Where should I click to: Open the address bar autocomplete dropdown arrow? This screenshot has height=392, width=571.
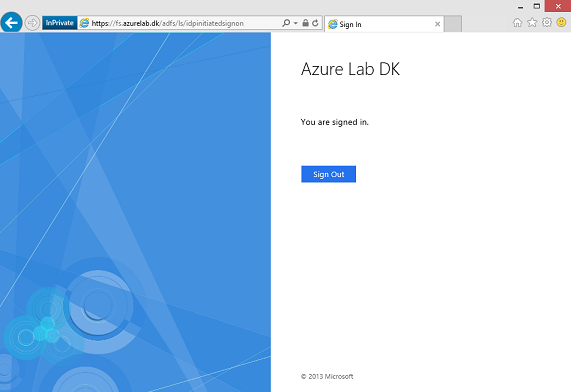click(295, 23)
